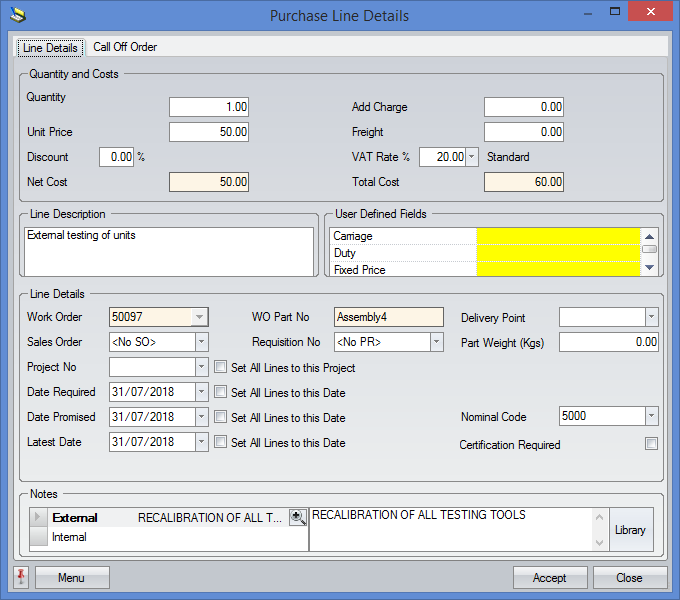The width and height of the screenshot is (680, 600).
Task: Expand the VAT Rate % dropdown
Action: pos(472,157)
